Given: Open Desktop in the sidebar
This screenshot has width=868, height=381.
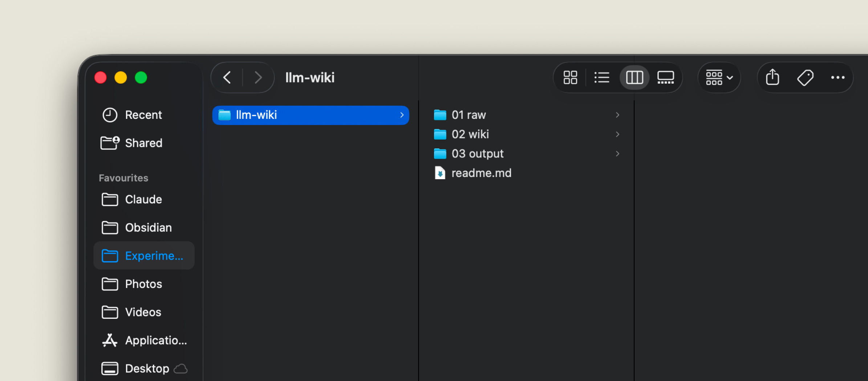Looking at the screenshot, I should click(143, 368).
